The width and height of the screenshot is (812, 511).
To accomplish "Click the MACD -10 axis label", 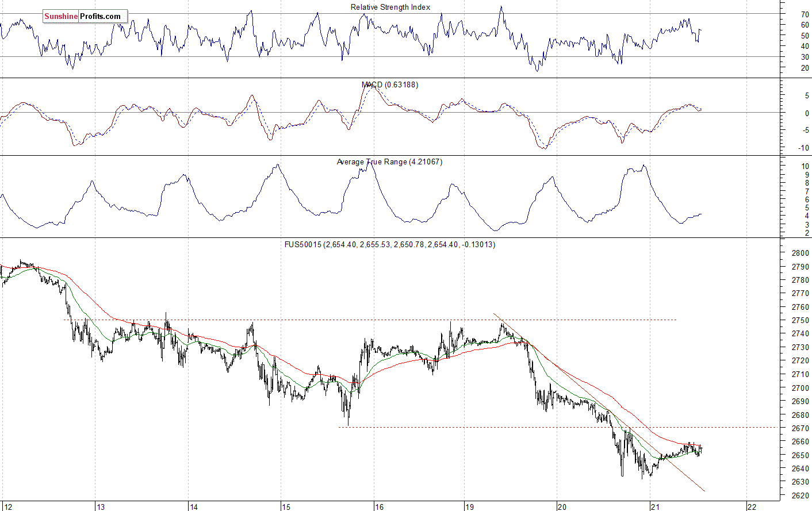I will pyautogui.click(x=804, y=148).
